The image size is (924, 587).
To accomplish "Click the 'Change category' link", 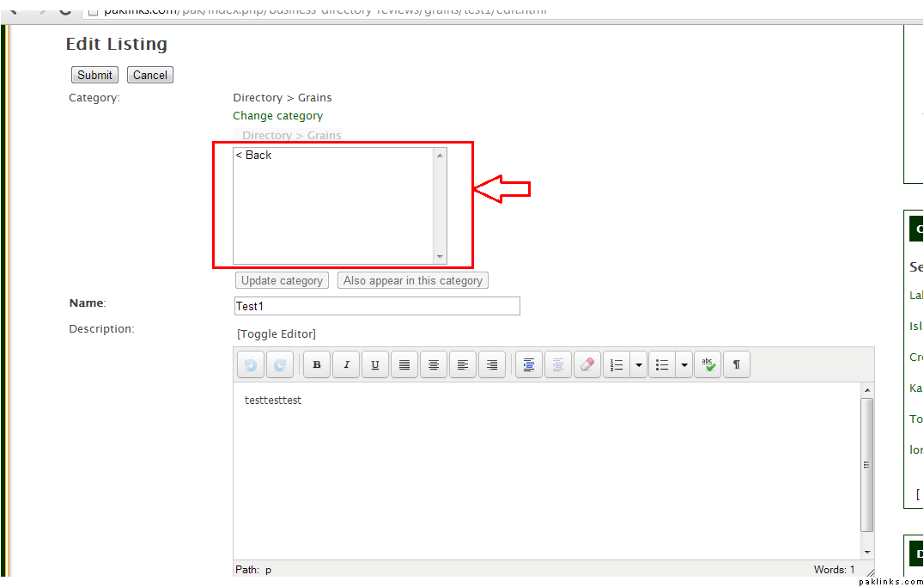I will coord(277,116).
